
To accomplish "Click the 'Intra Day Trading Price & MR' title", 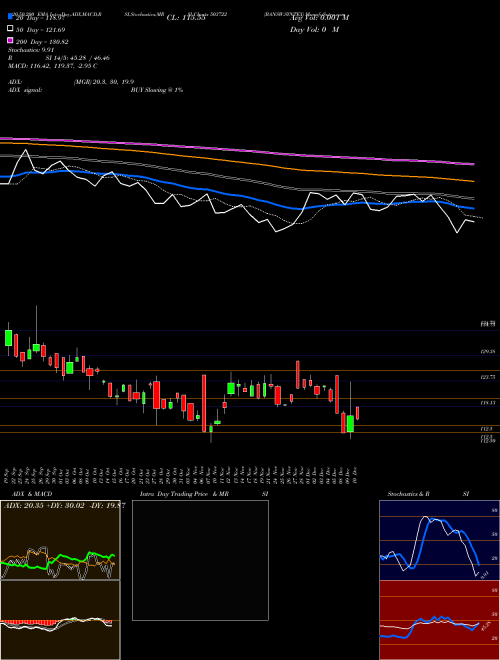I will coord(184,494).
